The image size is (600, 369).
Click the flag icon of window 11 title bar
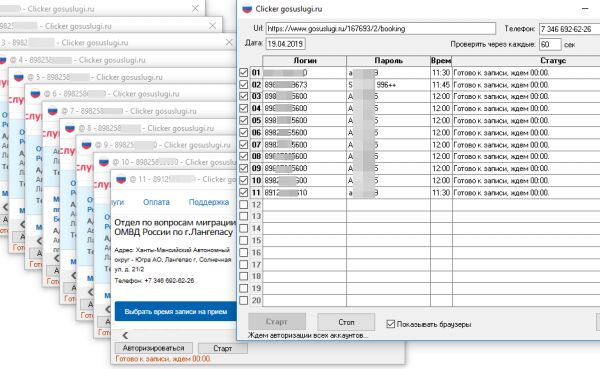click(x=121, y=179)
